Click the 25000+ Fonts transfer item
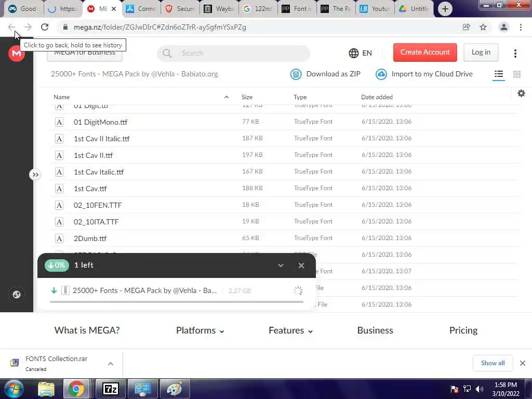 [x=177, y=290]
